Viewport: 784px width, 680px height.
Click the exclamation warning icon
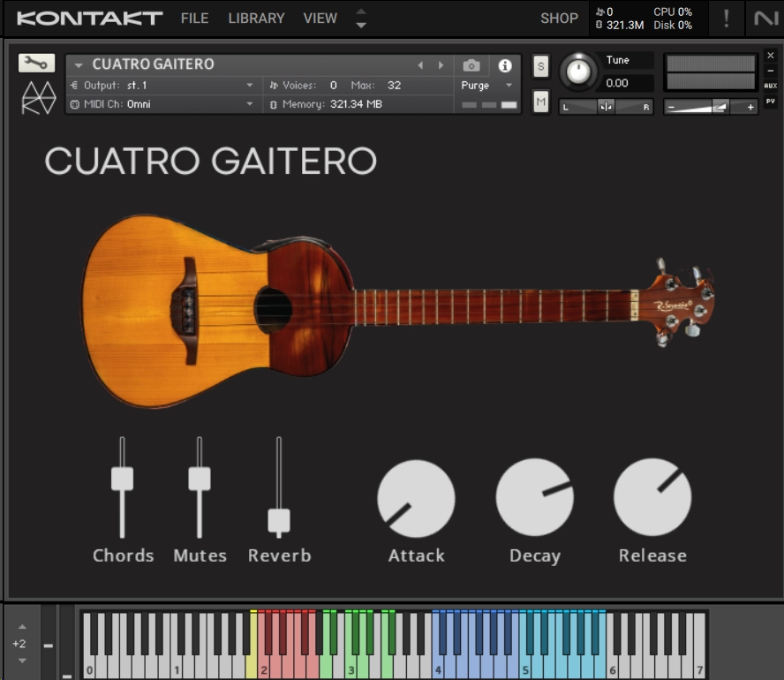(x=726, y=18)
